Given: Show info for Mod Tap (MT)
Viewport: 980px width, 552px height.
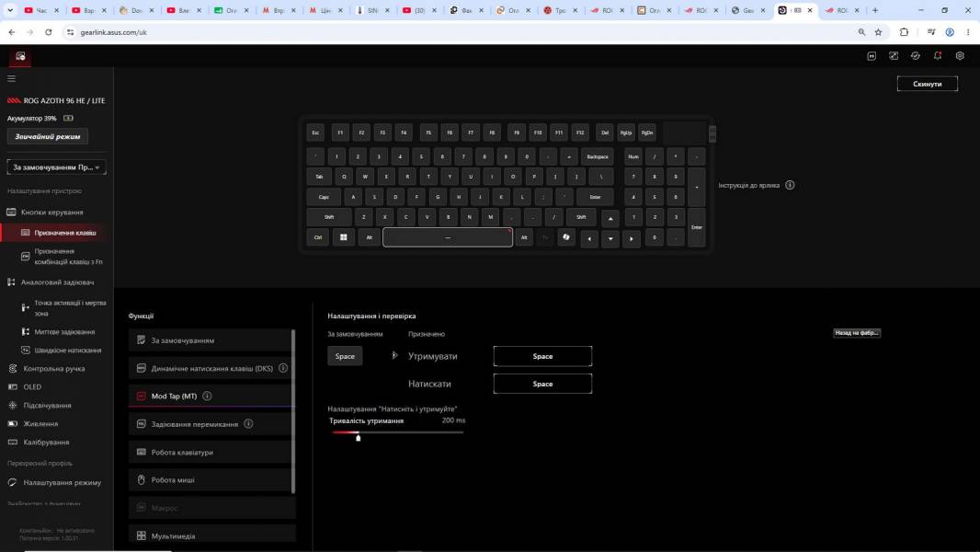Looking at the screenshot, I should 207,396.
